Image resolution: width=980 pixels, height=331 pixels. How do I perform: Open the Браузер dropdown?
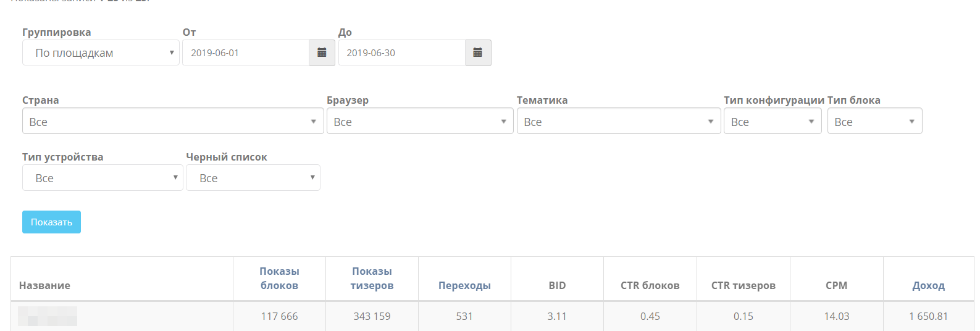pos(420,122)
